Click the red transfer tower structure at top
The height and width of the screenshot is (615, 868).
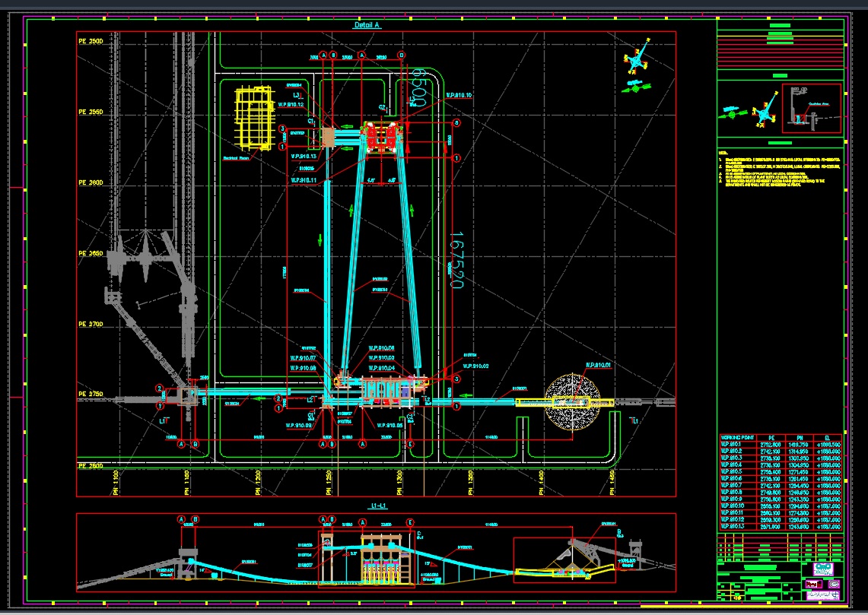[383, 137]
